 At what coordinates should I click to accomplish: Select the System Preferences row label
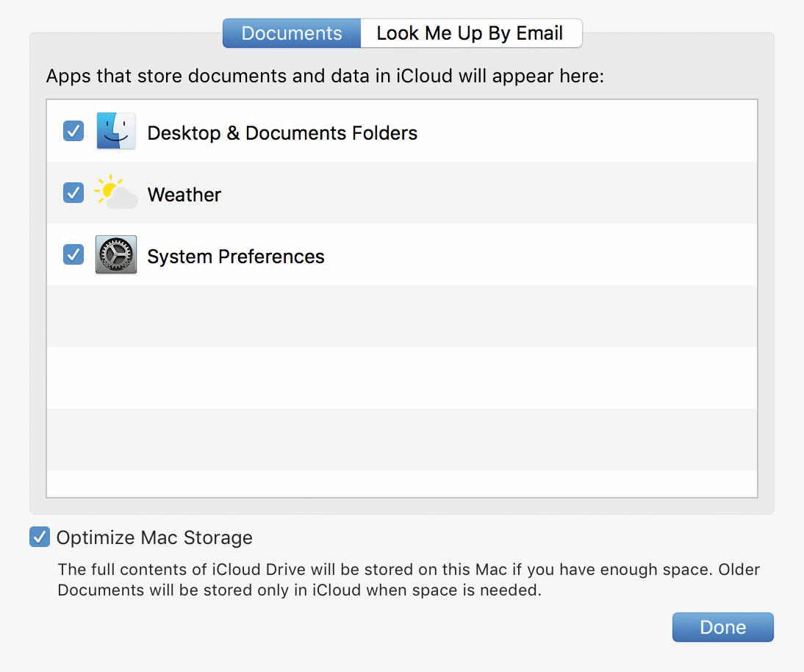236,257
